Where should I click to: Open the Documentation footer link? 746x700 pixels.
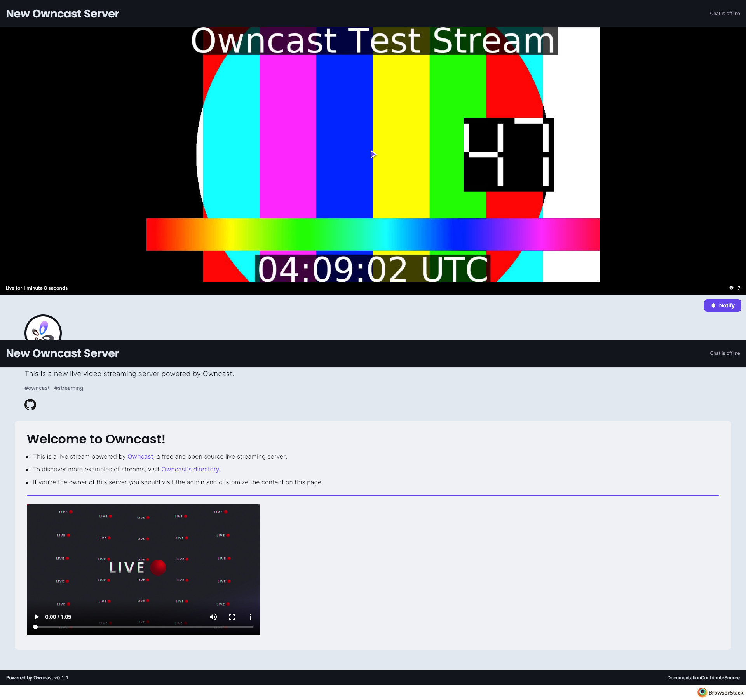684,677
